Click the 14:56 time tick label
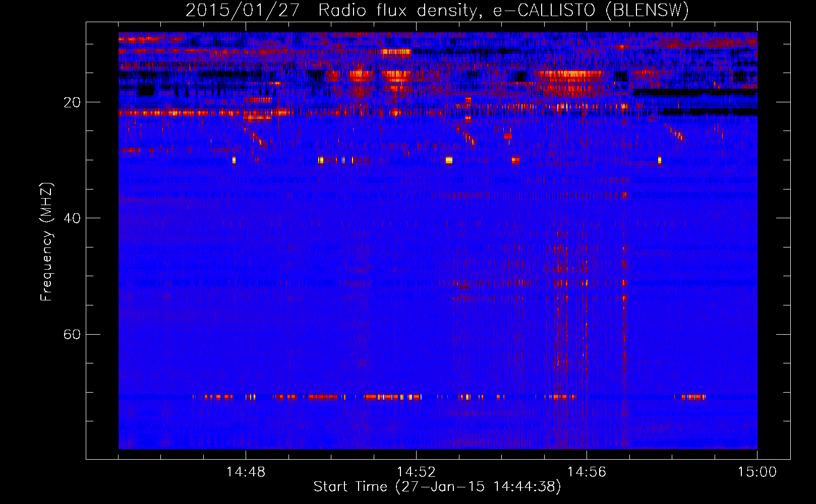This screenshot has height=504, width=816. point(587,472)
